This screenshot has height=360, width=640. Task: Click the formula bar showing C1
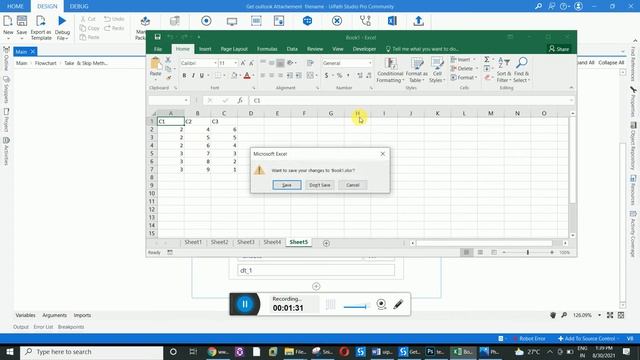[x=410, y=100]
